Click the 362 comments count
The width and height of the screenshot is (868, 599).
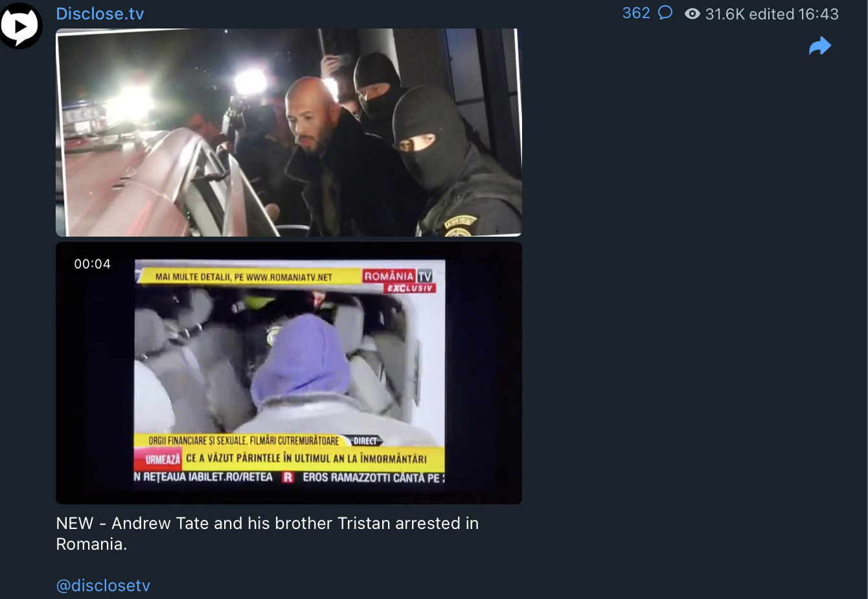[636, 13]
